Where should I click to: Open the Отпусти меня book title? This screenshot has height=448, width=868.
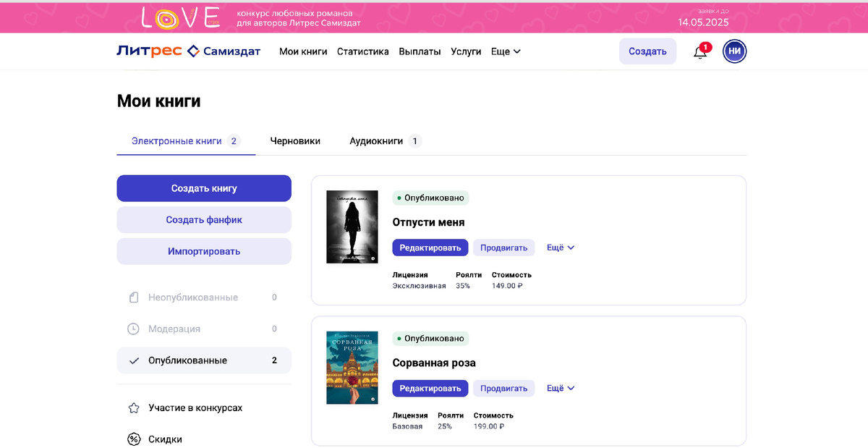pyautogui.click(x=428, y=222)
